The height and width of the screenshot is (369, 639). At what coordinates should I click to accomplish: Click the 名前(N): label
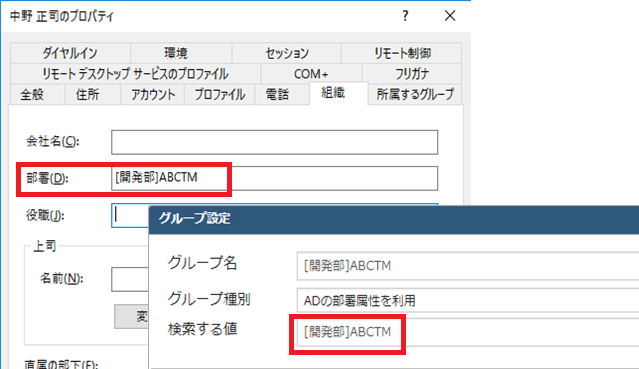pos(62,278)
